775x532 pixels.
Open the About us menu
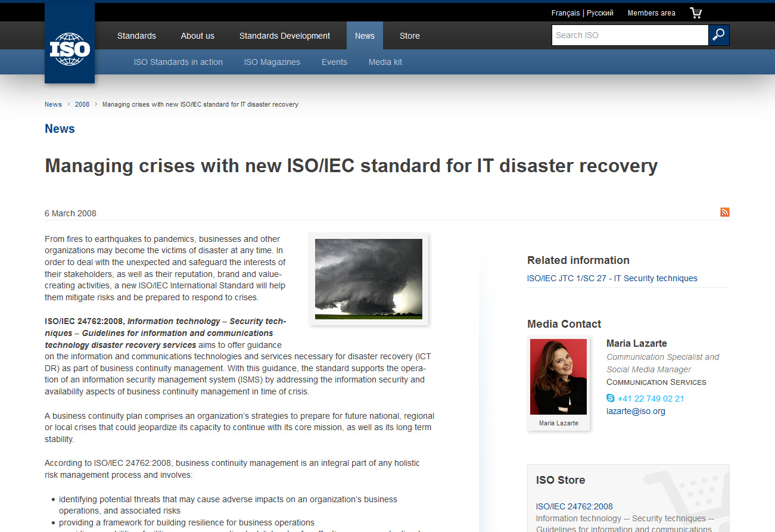click(198, 36)
